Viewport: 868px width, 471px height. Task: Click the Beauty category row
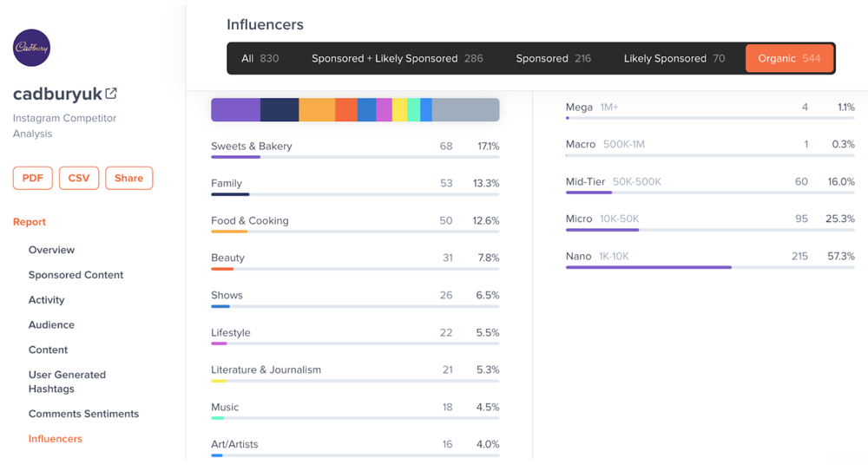[x=355, y=259]
